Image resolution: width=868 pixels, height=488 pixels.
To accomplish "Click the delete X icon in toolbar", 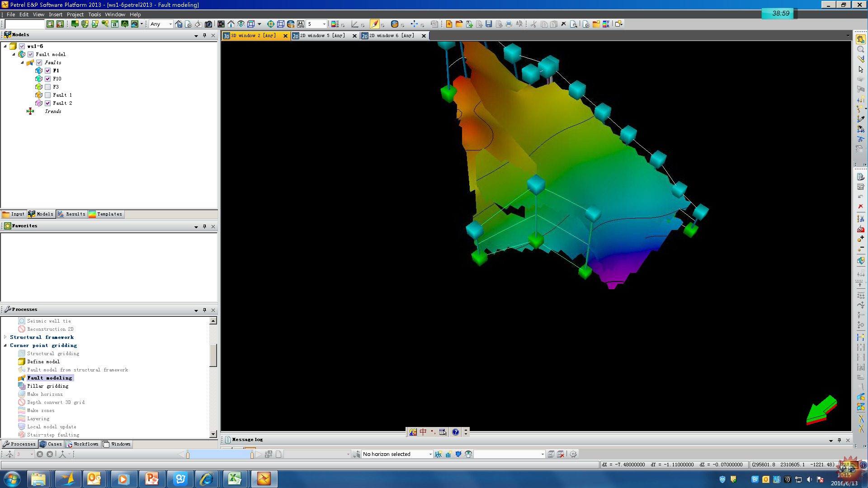I will (563, 24).
